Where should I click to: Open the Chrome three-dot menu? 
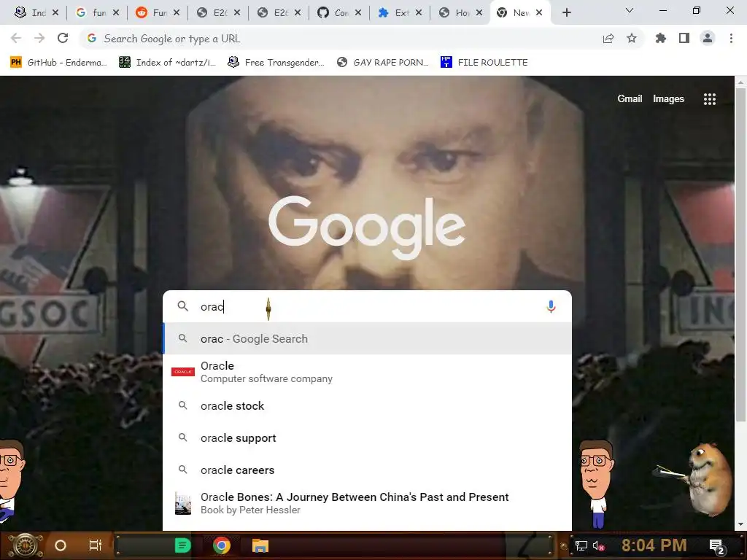(x=731, y=38)
